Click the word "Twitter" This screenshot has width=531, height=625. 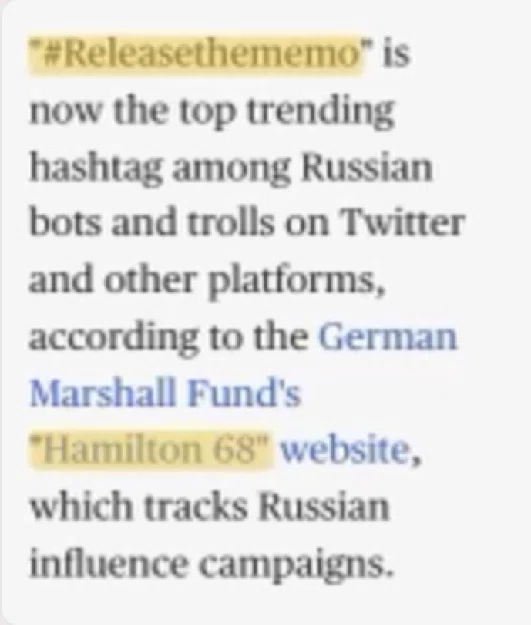point(401,223)
